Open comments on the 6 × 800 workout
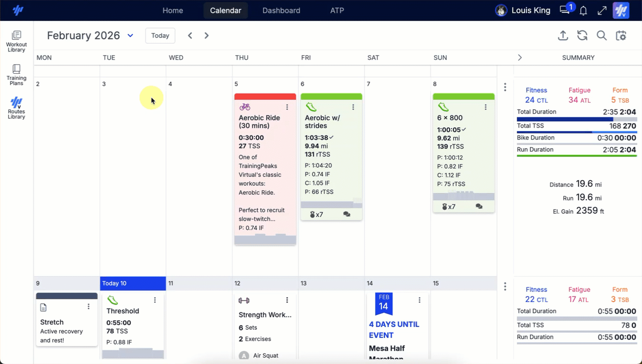The image size is (642, 364). (x=479, y=207)
